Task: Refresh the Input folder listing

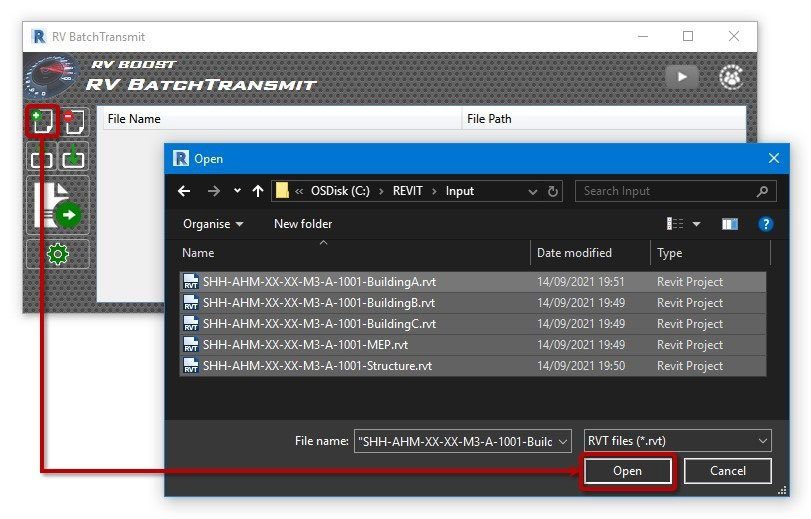Action: [x=553, y=191]
